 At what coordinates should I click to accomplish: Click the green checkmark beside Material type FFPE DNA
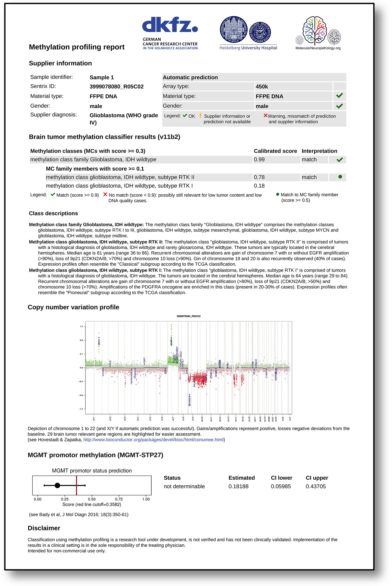coord(339,96)
